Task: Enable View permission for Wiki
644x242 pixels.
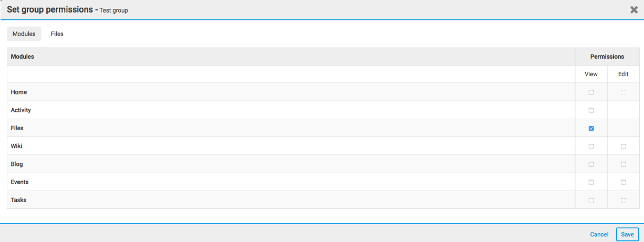Action: click(591, 146)
